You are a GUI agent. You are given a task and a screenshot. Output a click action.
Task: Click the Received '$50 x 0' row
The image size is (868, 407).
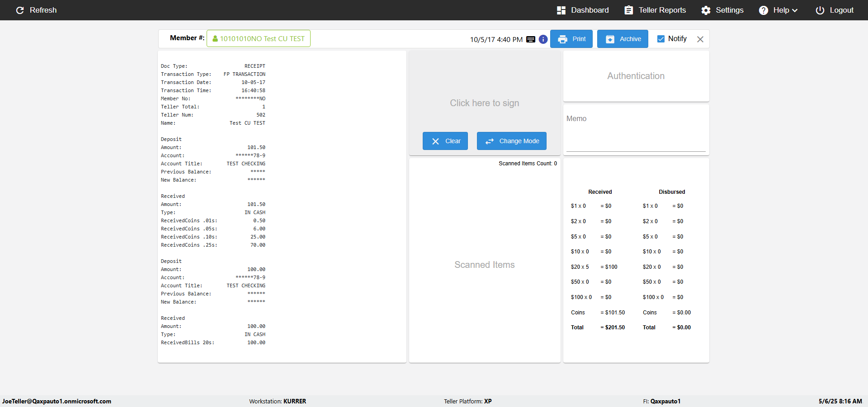591,282
